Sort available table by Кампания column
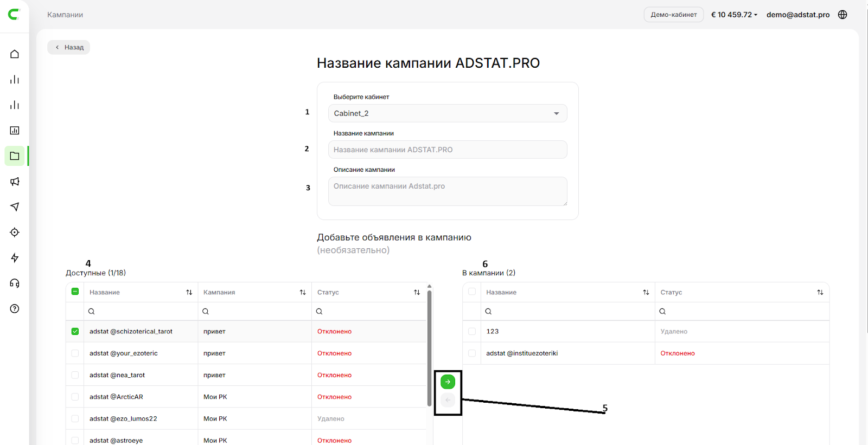Image resolution: width=868 pixels, height=445 pixels. pyautogui.click(x=303, y=292)
